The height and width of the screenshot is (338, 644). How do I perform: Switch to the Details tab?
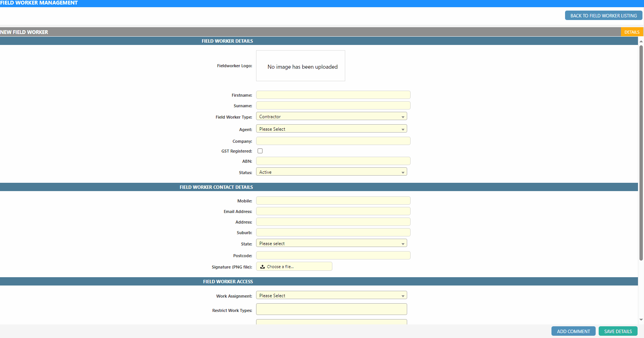(x=632, y=32)
